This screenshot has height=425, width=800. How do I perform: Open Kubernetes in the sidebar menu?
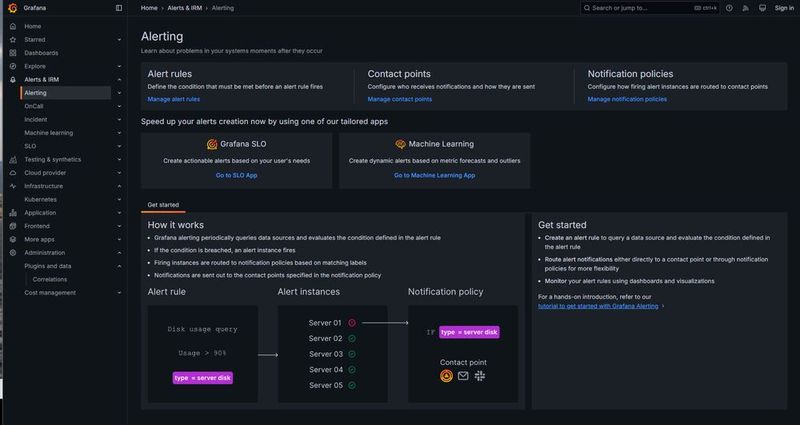40,199
